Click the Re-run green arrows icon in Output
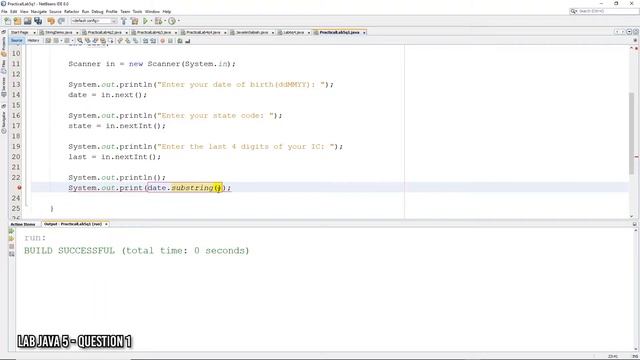 coord(11,231)
